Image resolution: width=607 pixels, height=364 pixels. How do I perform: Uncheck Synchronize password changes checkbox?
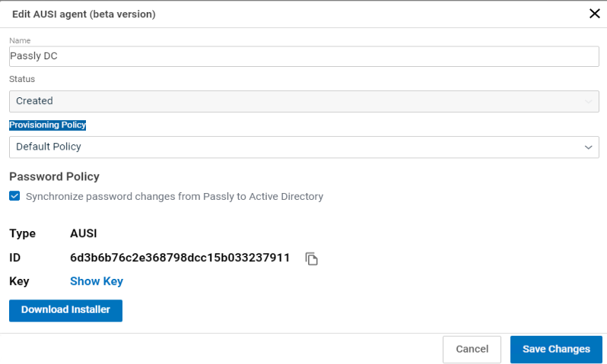[14, 196]
